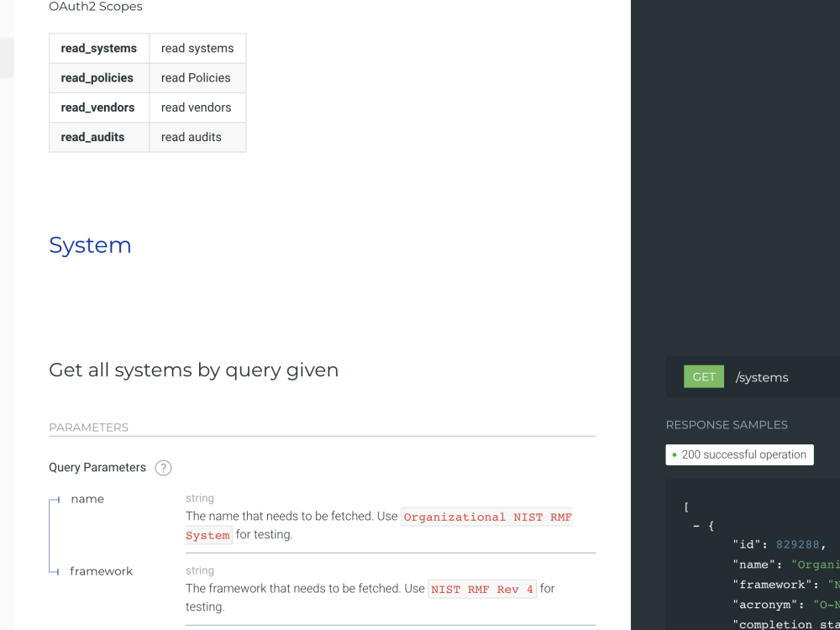
Task: Click the System section heading
Action: point(90,245)
